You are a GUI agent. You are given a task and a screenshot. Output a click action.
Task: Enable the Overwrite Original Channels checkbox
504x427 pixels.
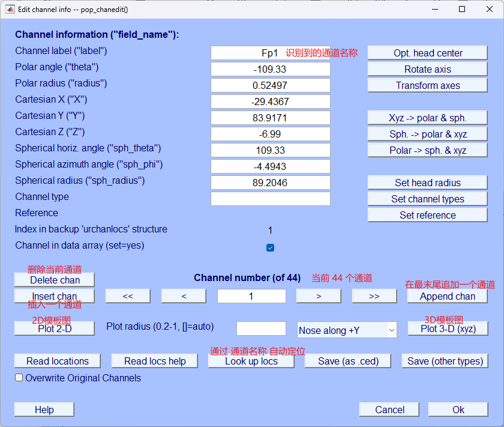pyautogui.click(x=19, y=377)
